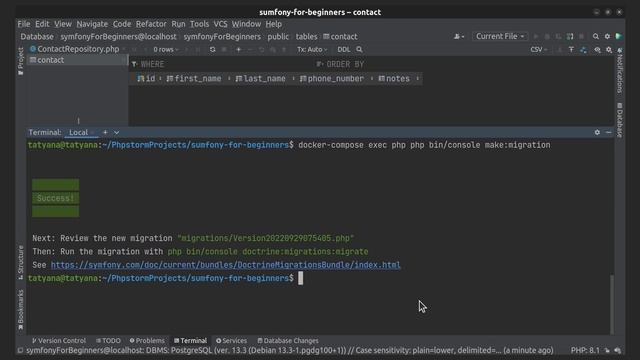Click the PHP: 8.1 status bar indicator

click(x=585, y=350)
